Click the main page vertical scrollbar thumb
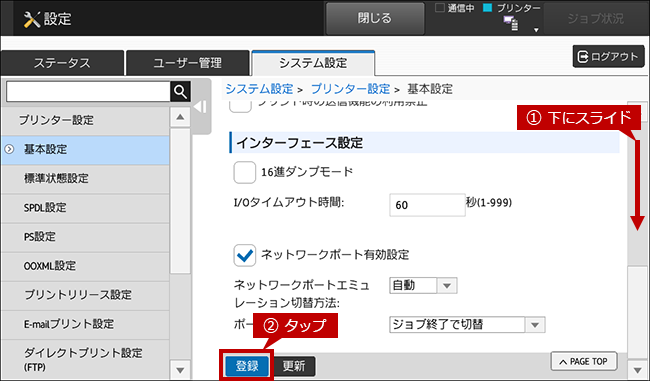This screenshot has height=381, width=650. pyautogui.click(x=638, y=311)
